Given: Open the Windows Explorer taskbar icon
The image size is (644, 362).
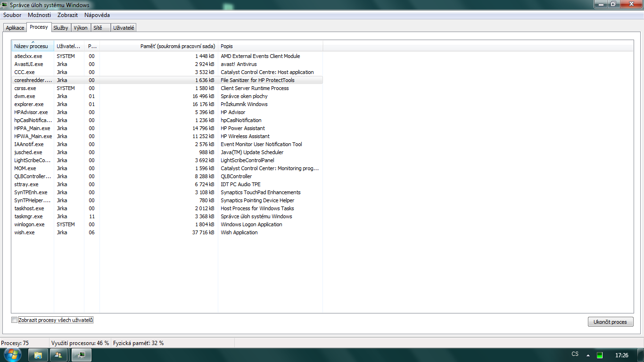Looking at the screenshot, I should tap(39, 355).
